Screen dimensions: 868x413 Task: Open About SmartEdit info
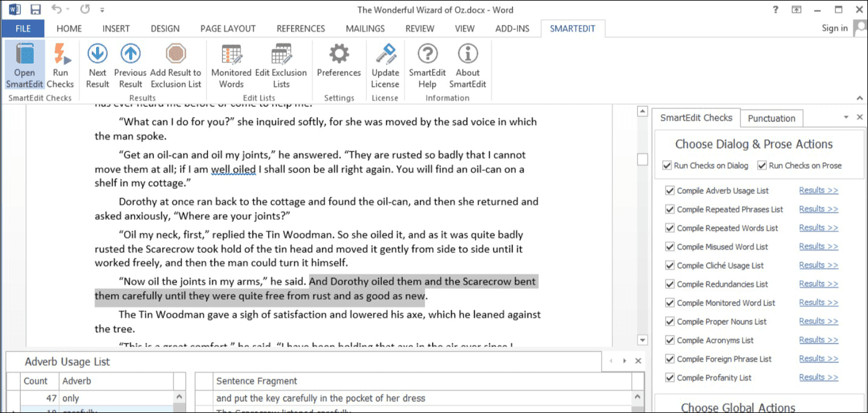(468, 65)
